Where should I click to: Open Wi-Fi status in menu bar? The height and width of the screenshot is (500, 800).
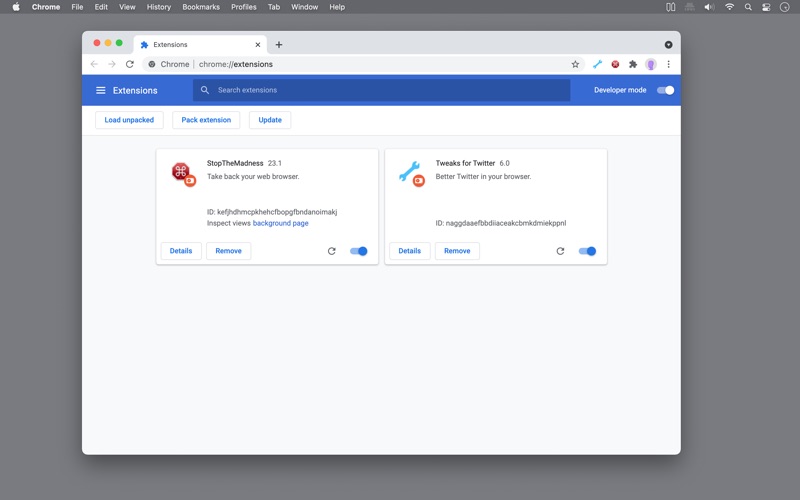(x=730, y=7)
